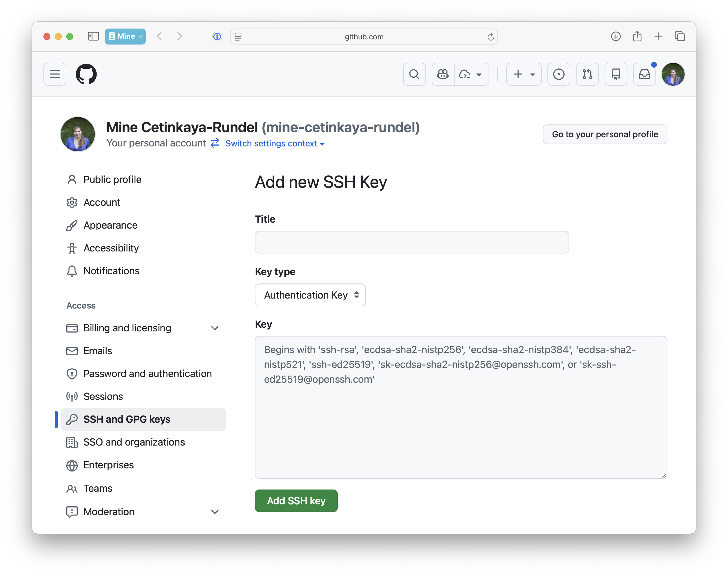
Task: Go to Emails settings page
Action: click(x=97, y=351)
